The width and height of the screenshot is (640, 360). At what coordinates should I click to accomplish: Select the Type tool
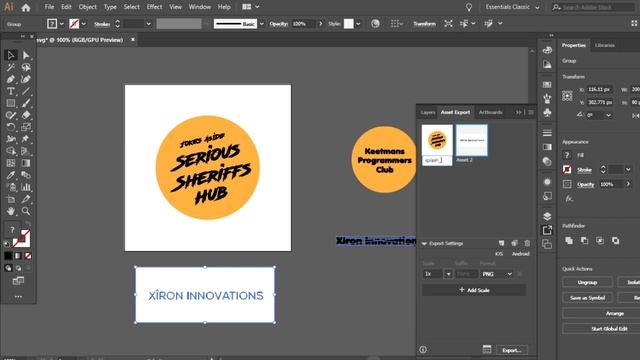(11, 91)
